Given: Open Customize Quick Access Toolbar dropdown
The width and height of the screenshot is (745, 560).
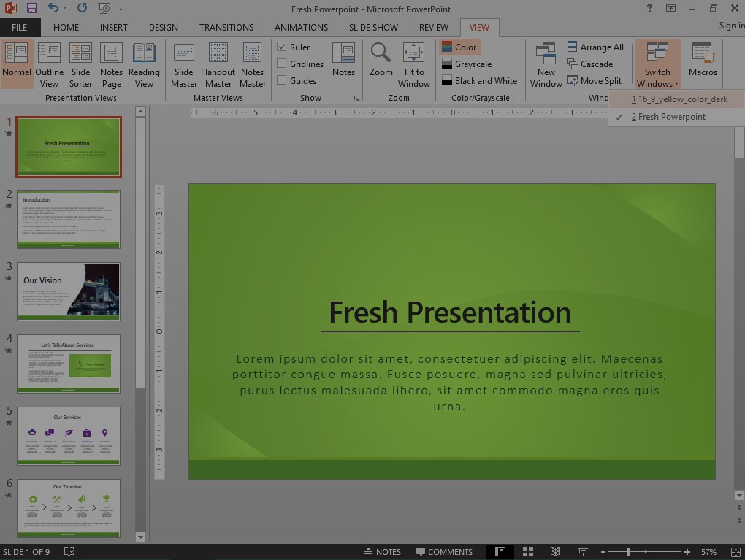Looking at the screenshot, I should (x=121, y=9).
